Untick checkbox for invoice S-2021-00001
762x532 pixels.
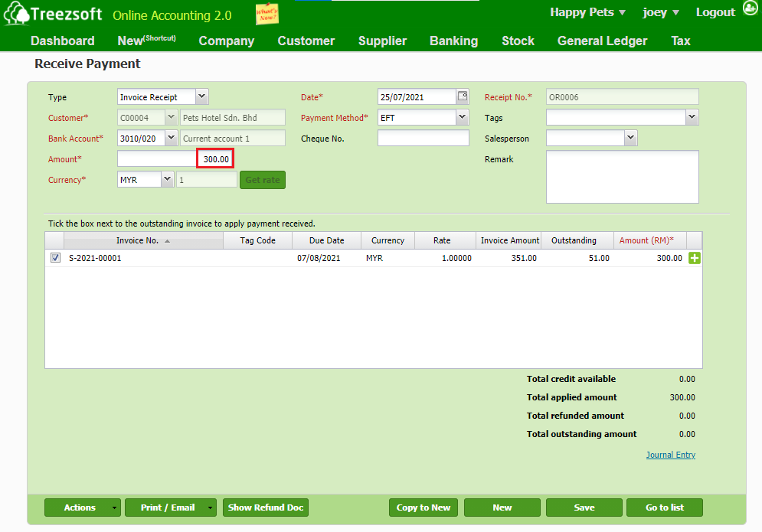coord(55,258)
